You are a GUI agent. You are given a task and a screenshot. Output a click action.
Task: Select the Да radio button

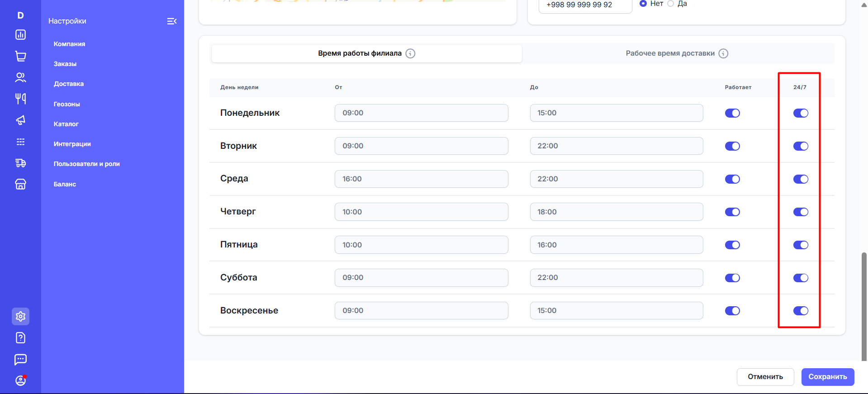tap(671, 4)
